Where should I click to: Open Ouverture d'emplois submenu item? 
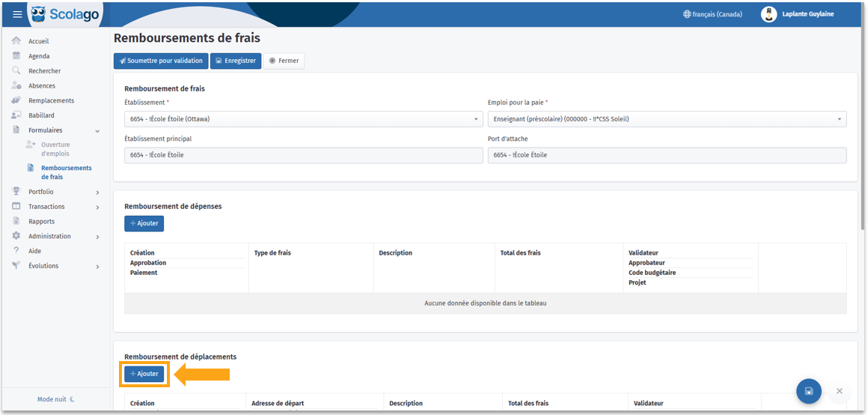pos(55,149)
